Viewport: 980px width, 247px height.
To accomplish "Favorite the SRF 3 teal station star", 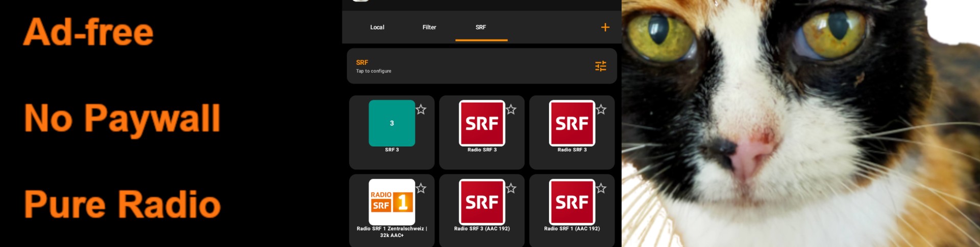I will point(421,109).
